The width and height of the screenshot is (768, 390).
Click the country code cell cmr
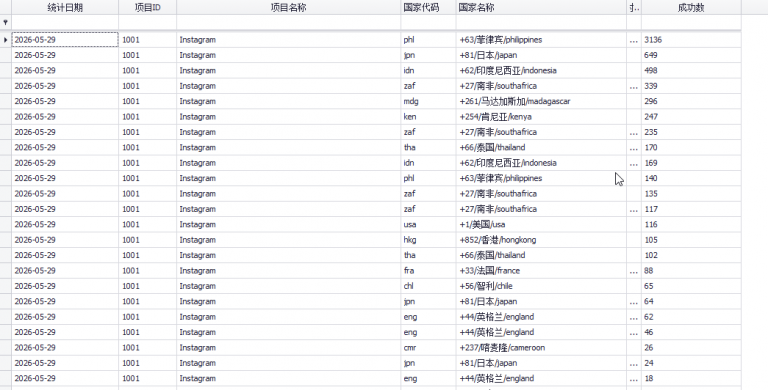pos(428,348)
